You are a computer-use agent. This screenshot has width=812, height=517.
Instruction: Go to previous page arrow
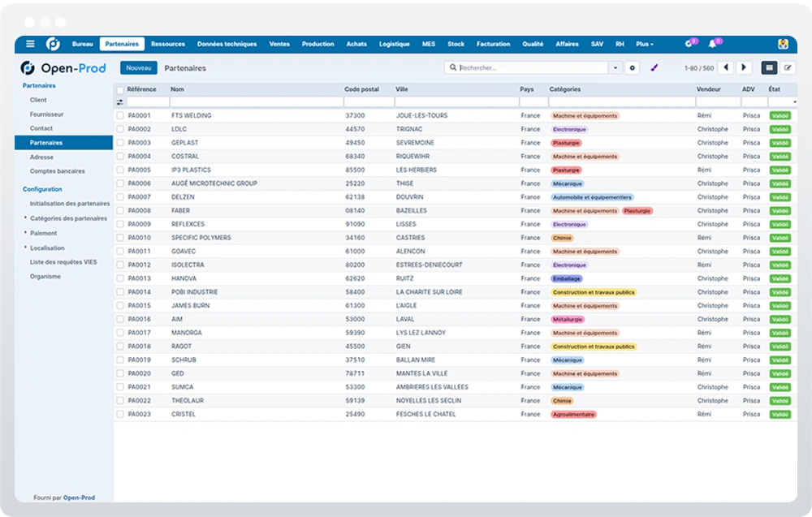[725, 68]
